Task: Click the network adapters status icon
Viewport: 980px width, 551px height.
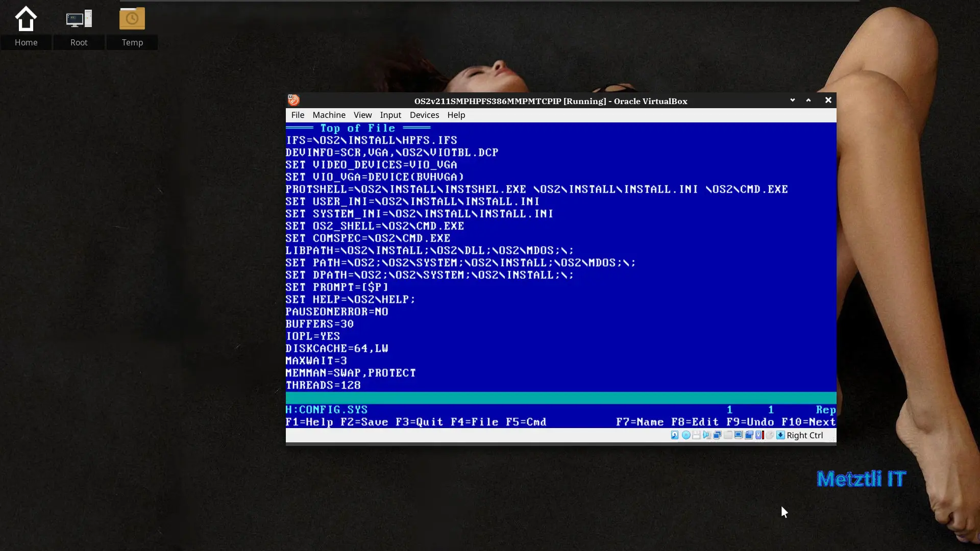Action: pos(717,435)
